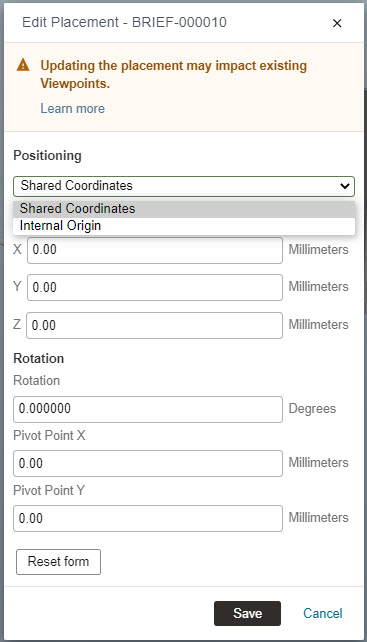Click the Pivot Point X label

pos(49,436)
